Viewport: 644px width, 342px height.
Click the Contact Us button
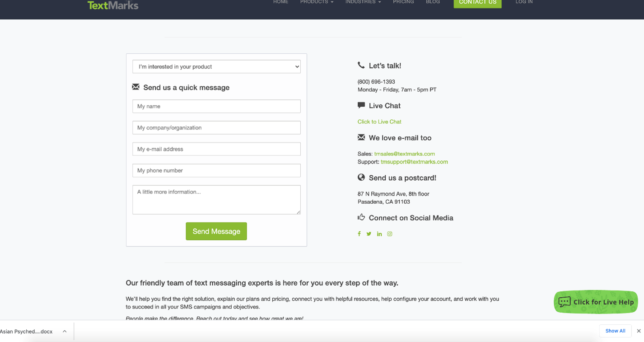pyautogui.click(x=477, y=3)
